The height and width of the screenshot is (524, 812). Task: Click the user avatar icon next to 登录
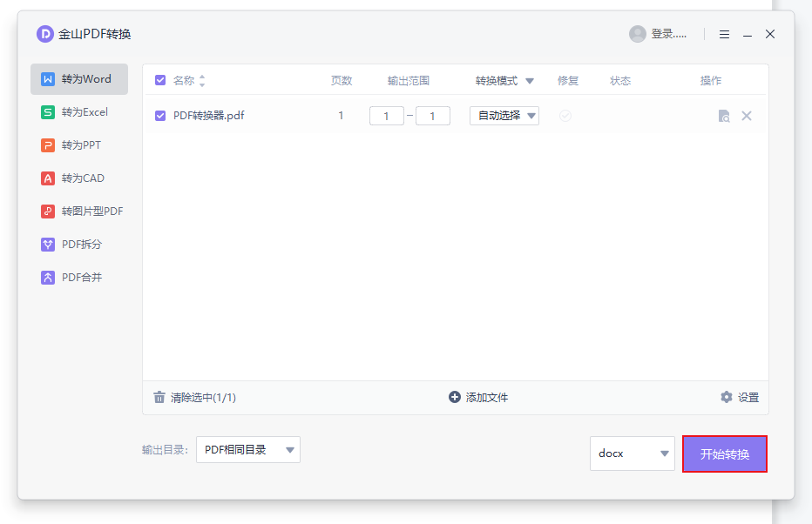pyautogui.click(x=638, y=34)
